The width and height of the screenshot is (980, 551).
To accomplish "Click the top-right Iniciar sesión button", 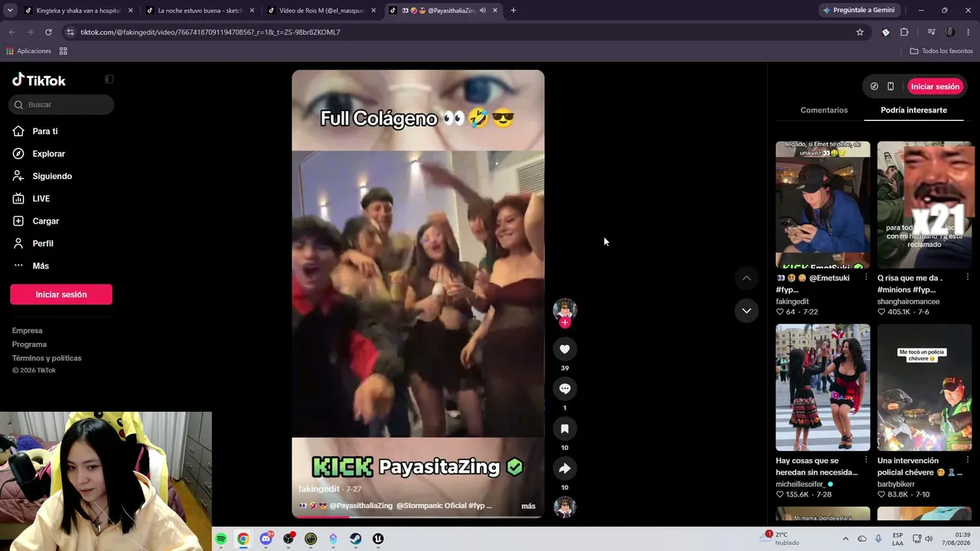I will 935,86.
